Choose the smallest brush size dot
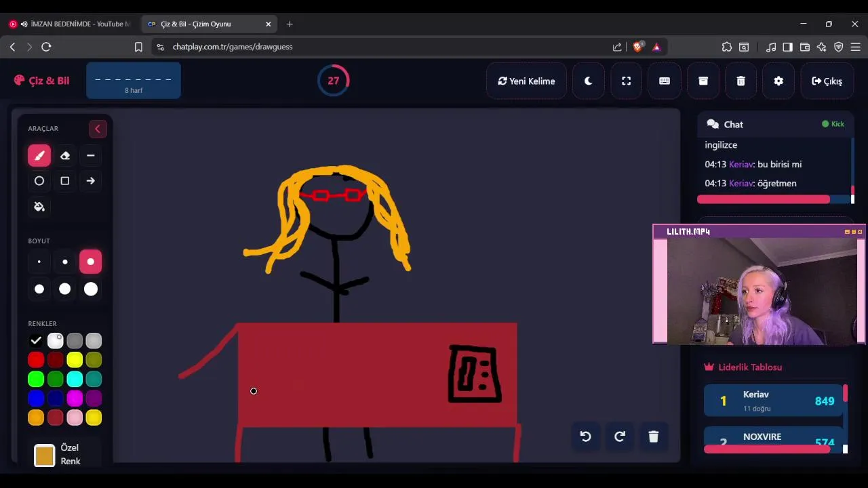This screenshot has height=488, width=868. (39, 262)
